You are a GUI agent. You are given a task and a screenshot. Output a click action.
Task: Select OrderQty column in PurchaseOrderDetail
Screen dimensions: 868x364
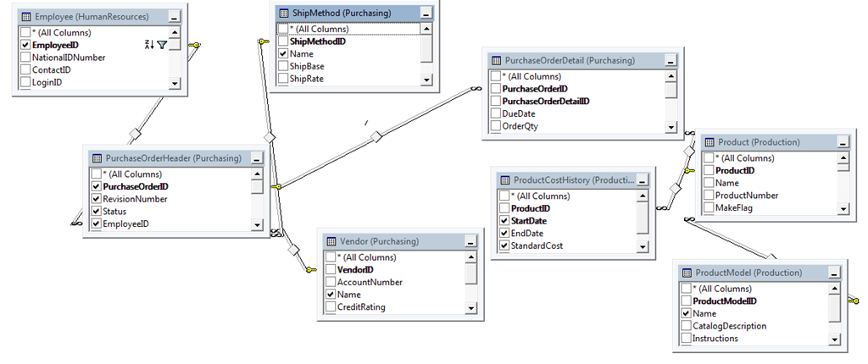[x=520, y=125]
